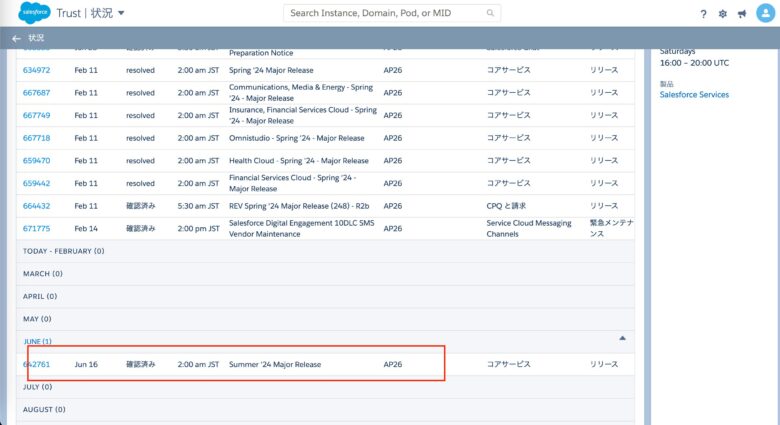
Task: Select the 2:00 pm JST time cell
Action: tap(198, 228)
